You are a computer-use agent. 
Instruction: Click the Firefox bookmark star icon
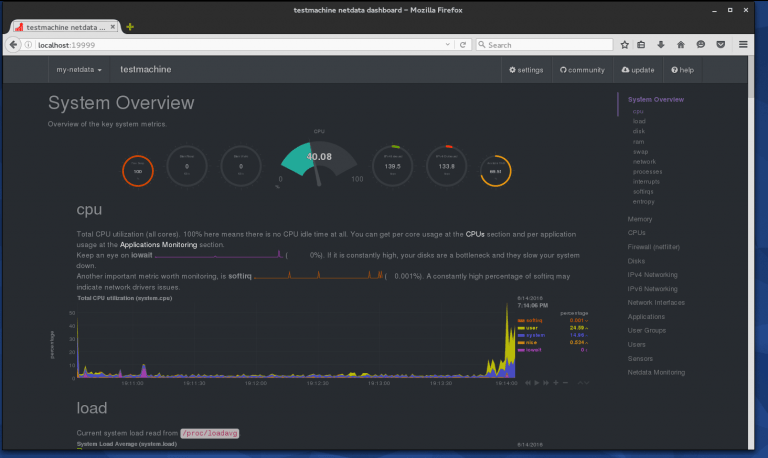pos(625,45)
